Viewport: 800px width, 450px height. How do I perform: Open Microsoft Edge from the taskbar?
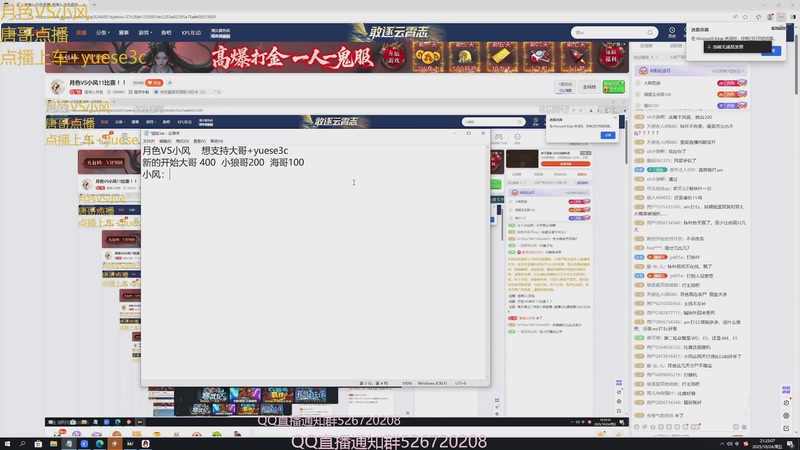[x=99, y=444]
